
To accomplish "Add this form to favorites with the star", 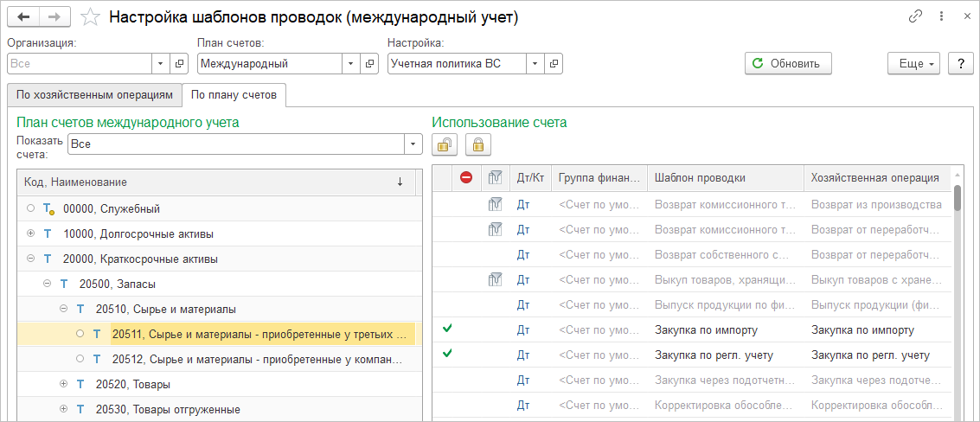I will pos(89,17).
